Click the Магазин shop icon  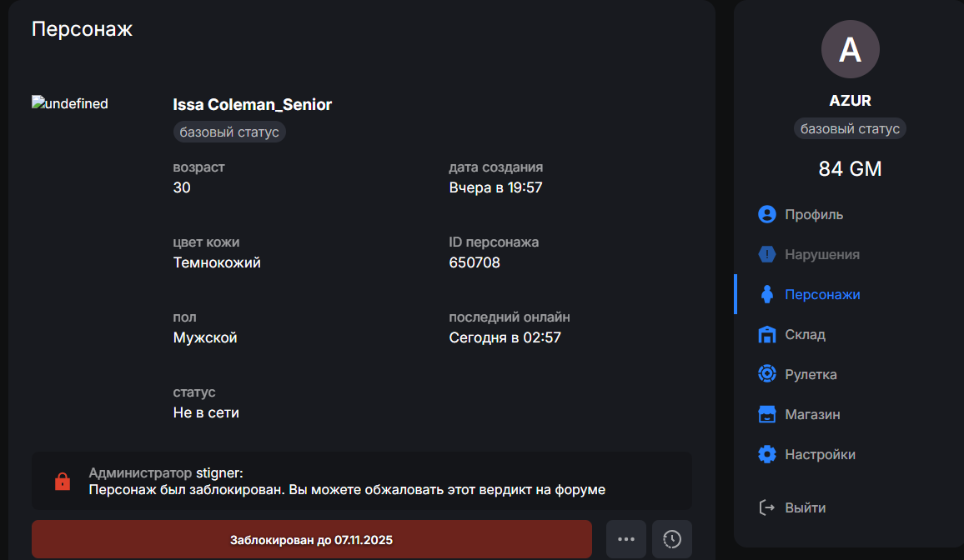coord(767,414)
